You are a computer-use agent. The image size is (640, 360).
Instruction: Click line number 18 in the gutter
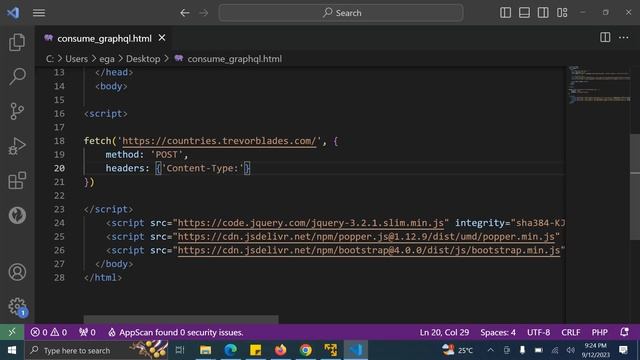tap(59, 141)
